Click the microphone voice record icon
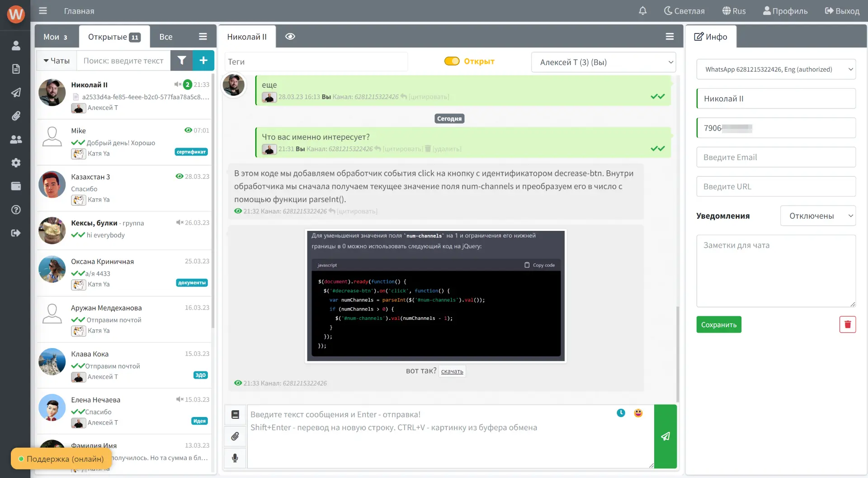Viewport: 868px width, 478px height. point(235,458)
